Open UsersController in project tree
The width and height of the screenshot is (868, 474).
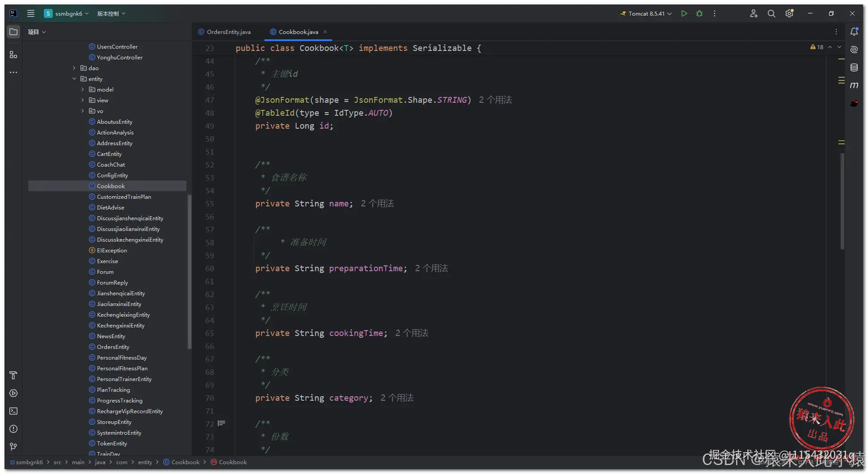coord(117,46)
